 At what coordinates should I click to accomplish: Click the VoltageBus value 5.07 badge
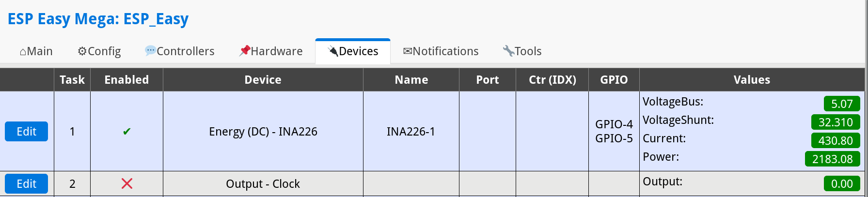tap(842, 104)
